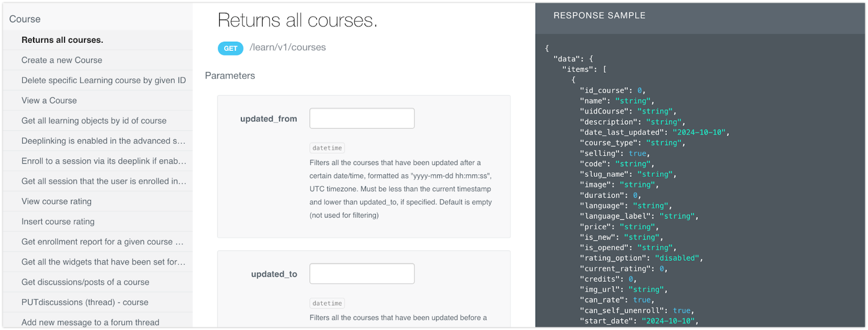This screenshot has width=868, height=330.
Task: Open 'Get enrollment report for a given course'
Action: pyautogui.click(x=103, y=242)
